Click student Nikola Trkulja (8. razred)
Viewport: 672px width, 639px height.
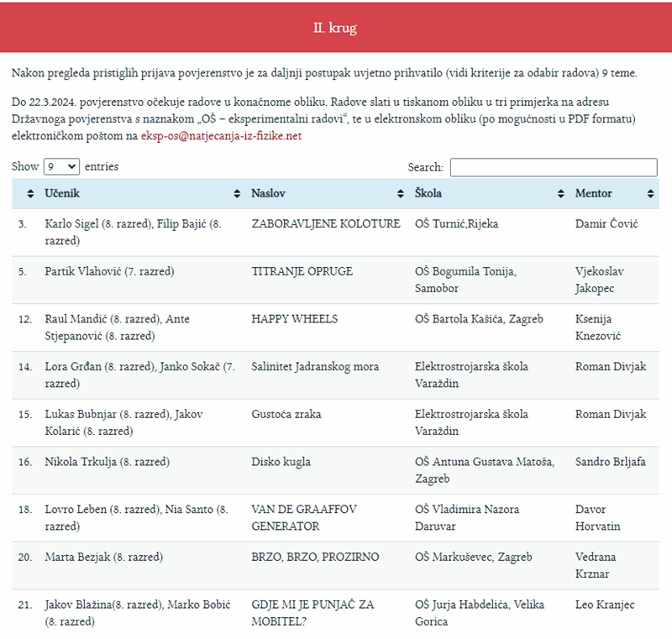click(108, 462)
